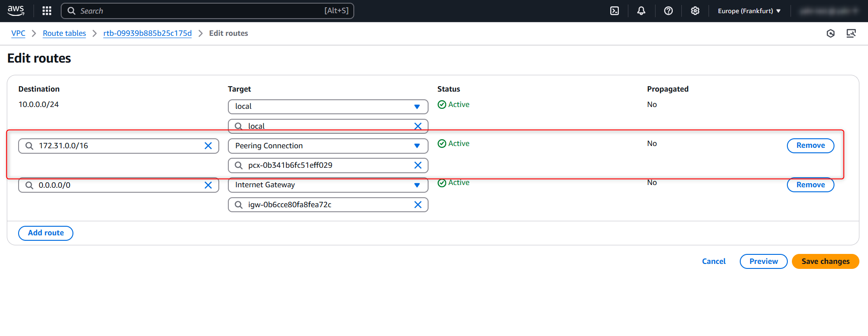Clear the 0.0.0.0/0 destination field
Image resolution: width=868 pixels, height=336 pixels.
point(208,185)
